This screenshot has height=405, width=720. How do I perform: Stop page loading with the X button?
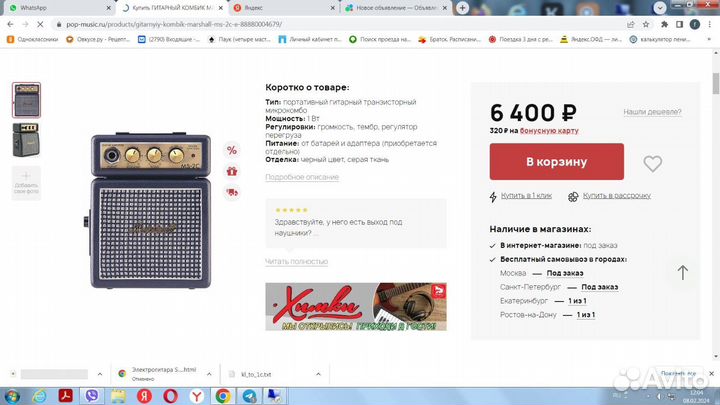40,24
